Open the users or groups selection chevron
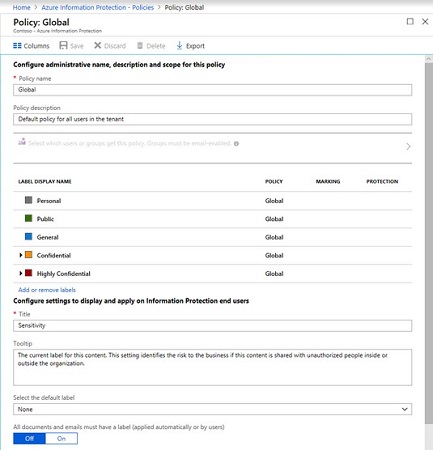This screenshot has height=450, width=433. pyautogui.click(x=408, y=146)
